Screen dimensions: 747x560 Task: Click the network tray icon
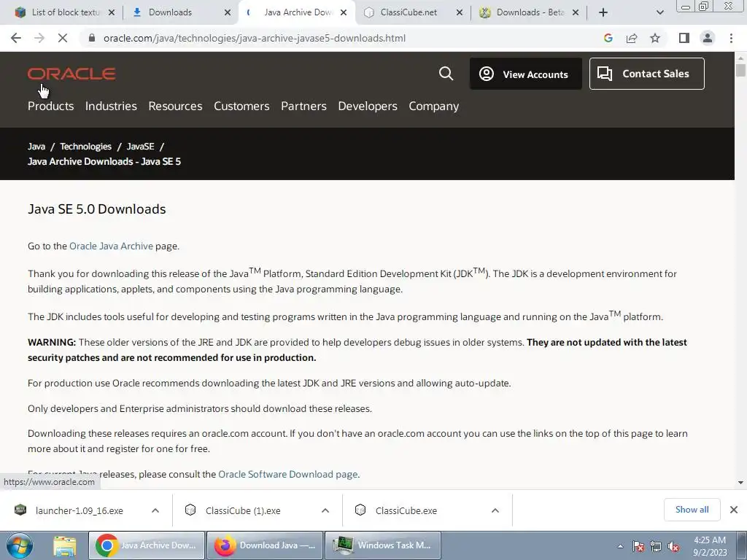656,546
